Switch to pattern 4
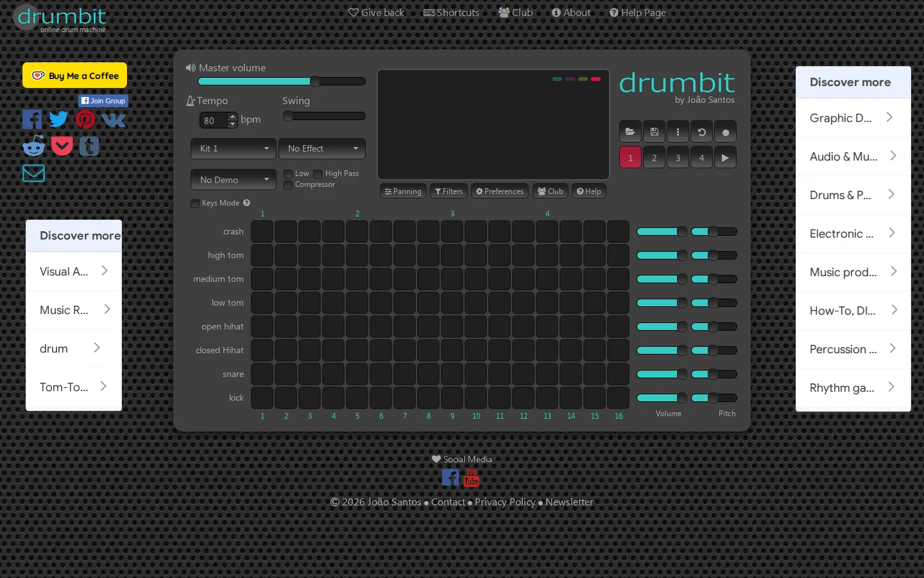The height and width of the screenshot is (578, 924). [701, 157]
